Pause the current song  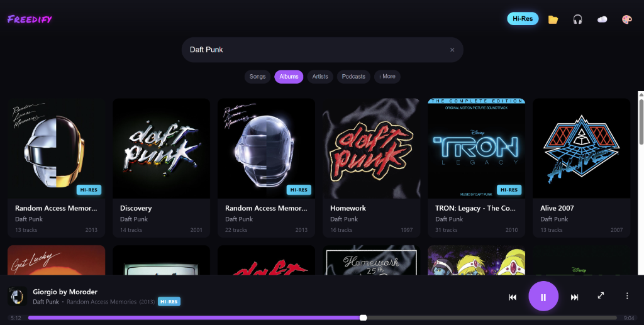pos(543,296)
